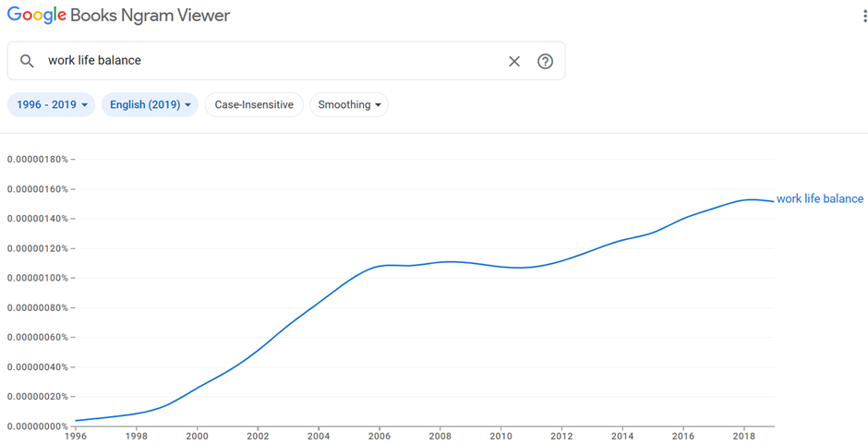
Task: Toggle the Case-Insensitive chip
Action: [x=254, y=105]
